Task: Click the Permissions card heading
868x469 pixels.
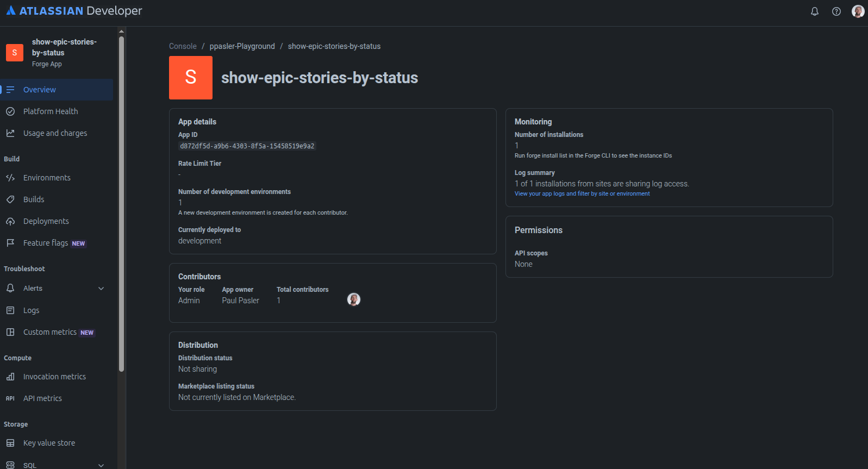Action: pyautogui.click(x=539, y=230)
